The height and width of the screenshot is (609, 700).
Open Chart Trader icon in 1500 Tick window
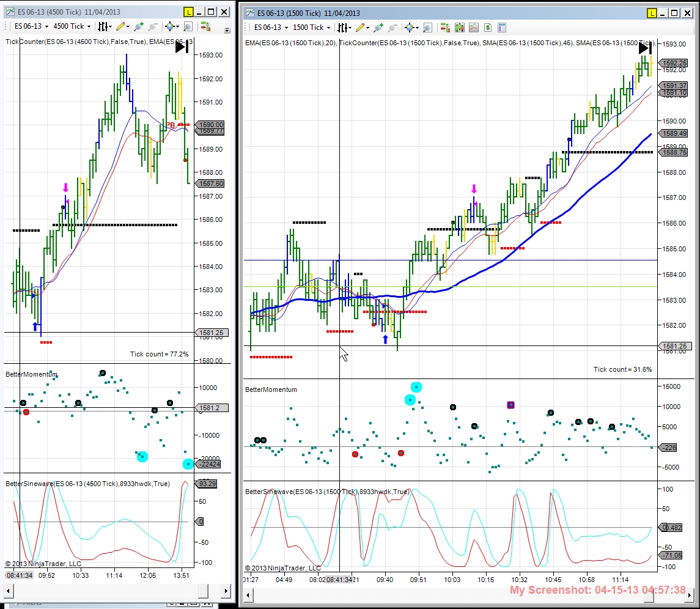click(x=445, y=28)
